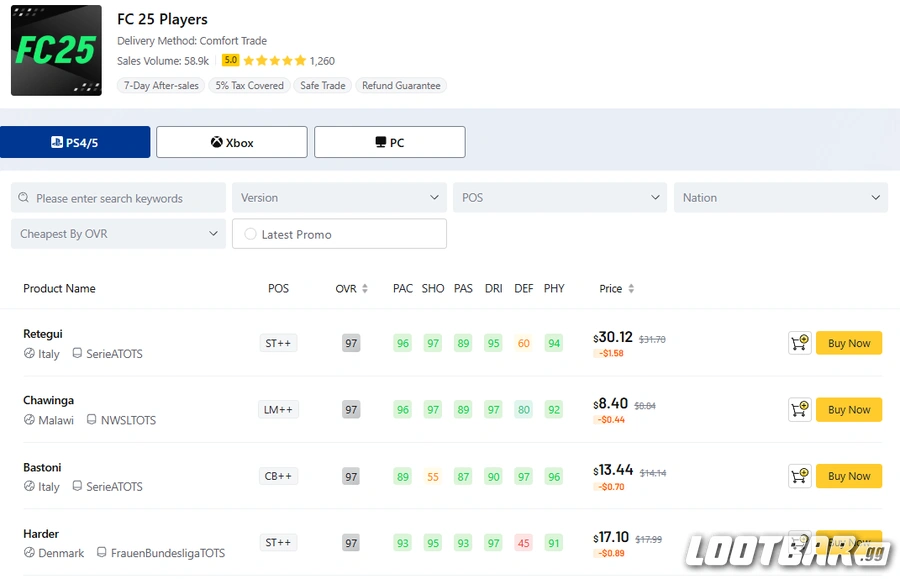Switch to the PS4/5 platform tab
The width and height of the screenshot is (900, 579).
[75, 142]
